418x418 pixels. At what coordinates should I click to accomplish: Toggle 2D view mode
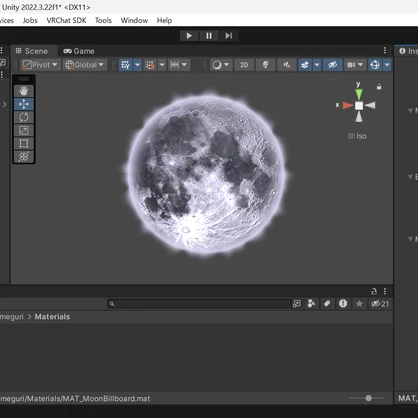[x=244, y=65]
